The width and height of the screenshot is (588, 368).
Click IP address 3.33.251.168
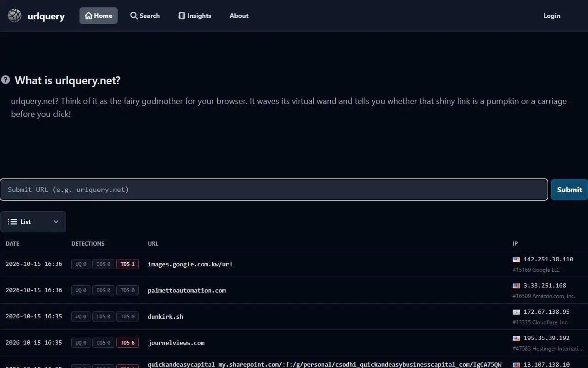[x=545, y=286]
